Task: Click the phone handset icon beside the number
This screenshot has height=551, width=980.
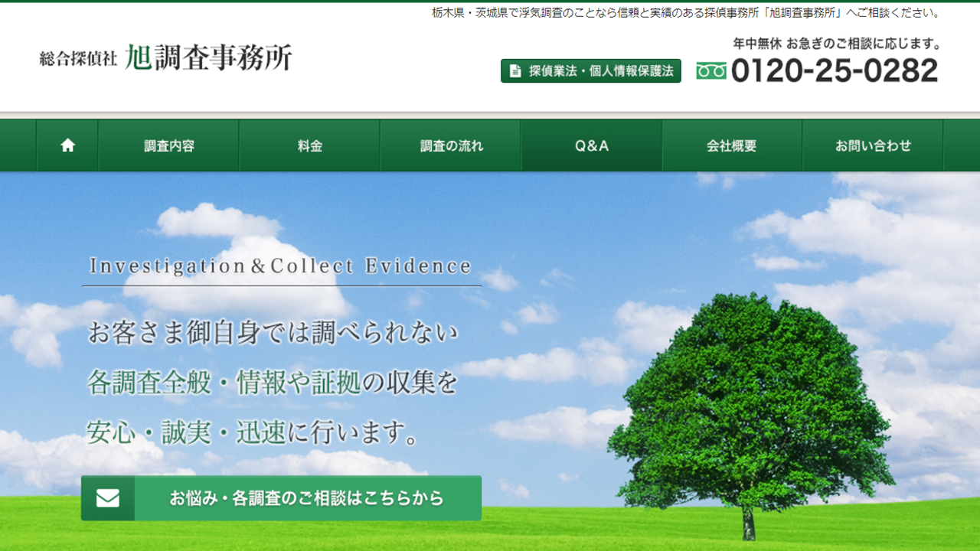Action: click(713, 70)
